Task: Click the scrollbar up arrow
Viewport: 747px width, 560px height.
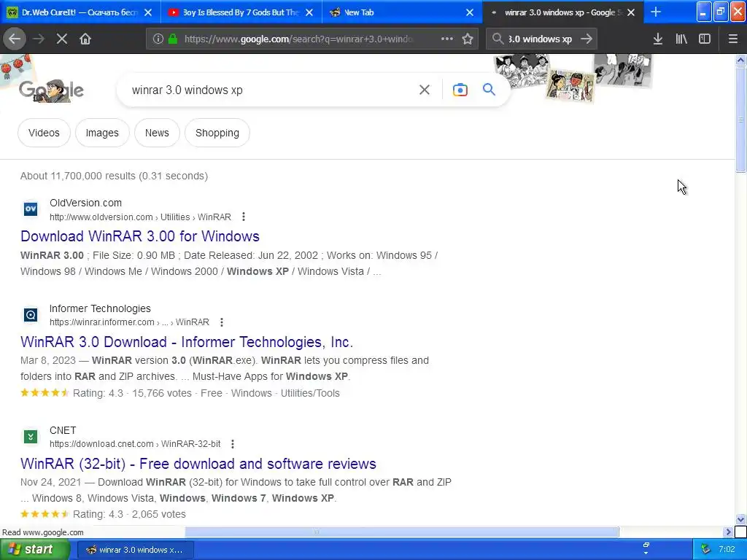Action: [740, 60]
